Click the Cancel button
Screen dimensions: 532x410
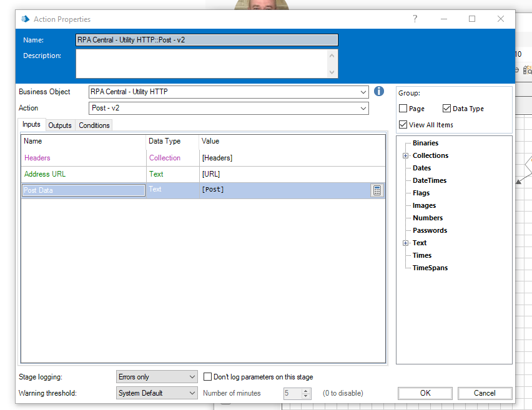485,393
